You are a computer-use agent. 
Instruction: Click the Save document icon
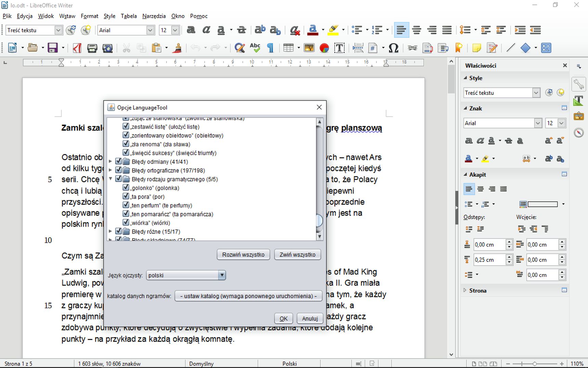pyautogui.click(x=53, y=48)
